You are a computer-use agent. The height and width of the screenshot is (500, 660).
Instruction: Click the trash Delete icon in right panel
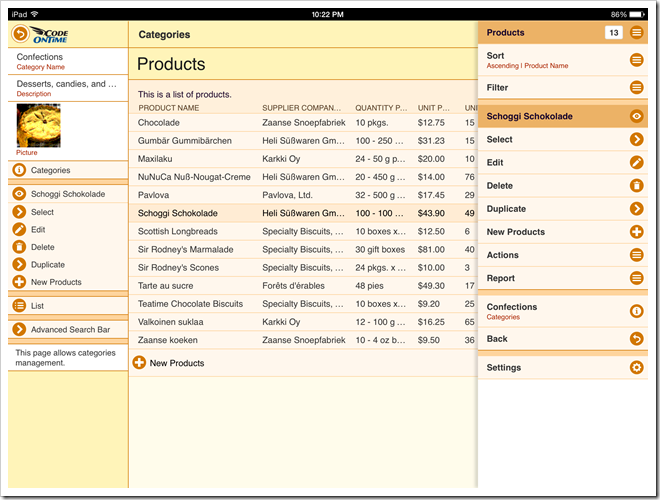[x=636, y=185]
